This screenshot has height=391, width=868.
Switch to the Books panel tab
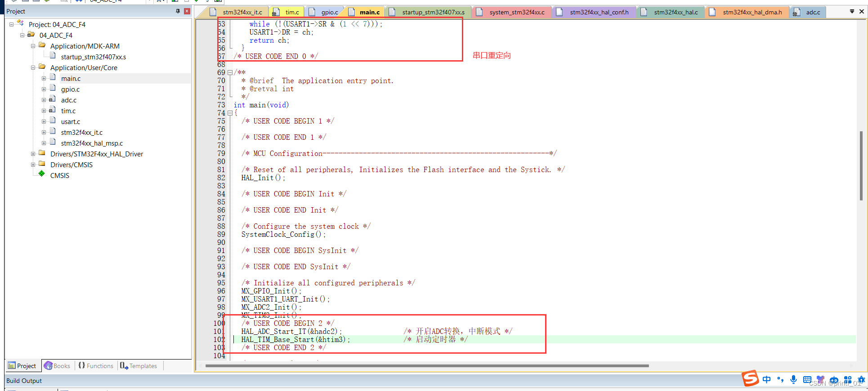[x=58, y=366]
